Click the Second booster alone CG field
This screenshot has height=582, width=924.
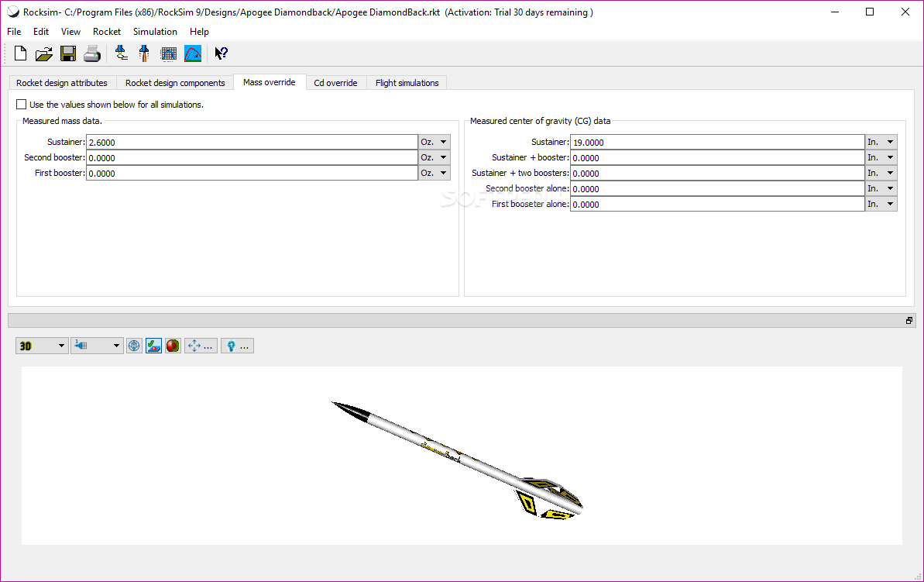tap(717, 188)
